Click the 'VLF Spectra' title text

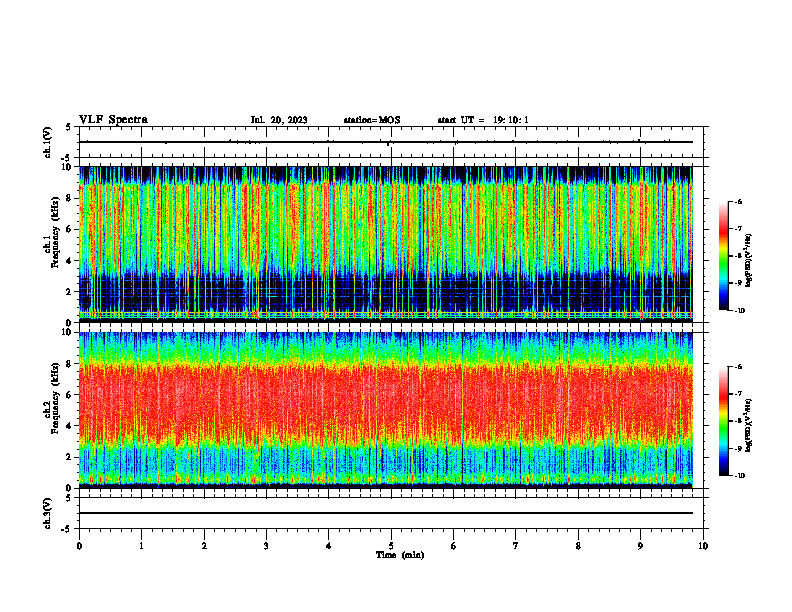click(x=113, y=120)
